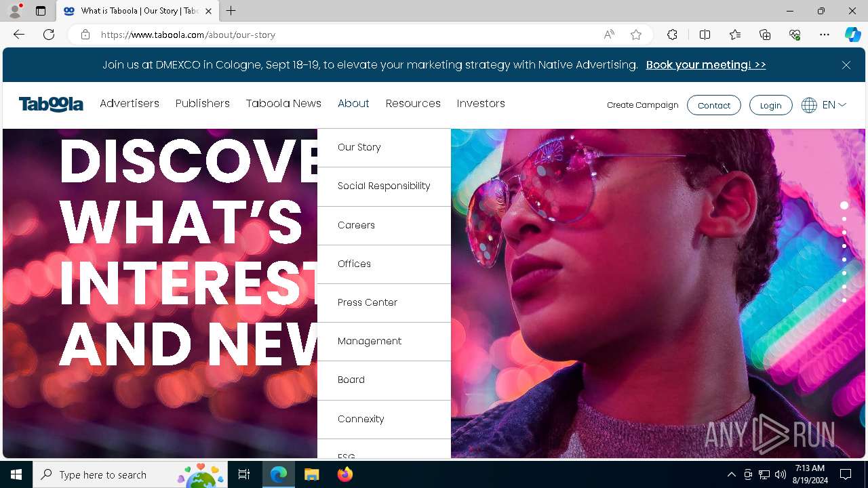Click the last slide pagination dot
This screenshot has height=488, width=868.
[844, 300]
